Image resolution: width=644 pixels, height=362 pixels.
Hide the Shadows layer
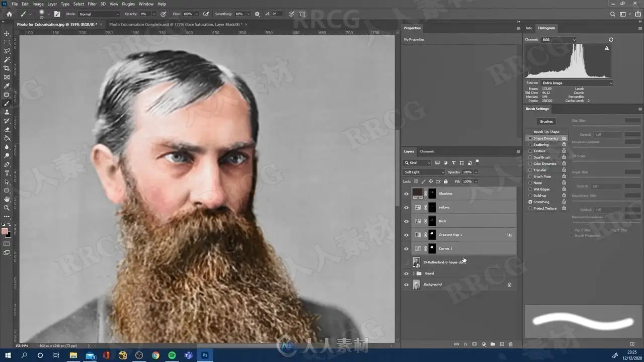pyautogui.click(x=407, y=194)
